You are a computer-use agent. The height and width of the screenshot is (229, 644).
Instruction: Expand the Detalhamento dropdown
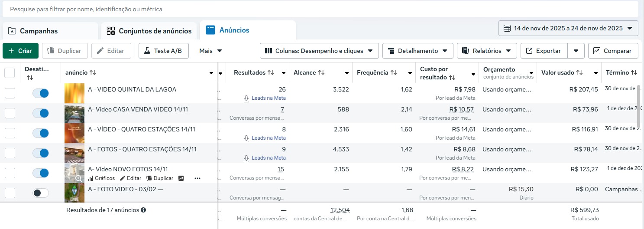pos(417,51)
